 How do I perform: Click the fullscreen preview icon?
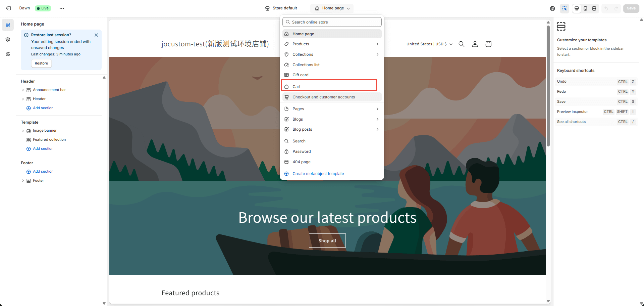pos(594,8)
